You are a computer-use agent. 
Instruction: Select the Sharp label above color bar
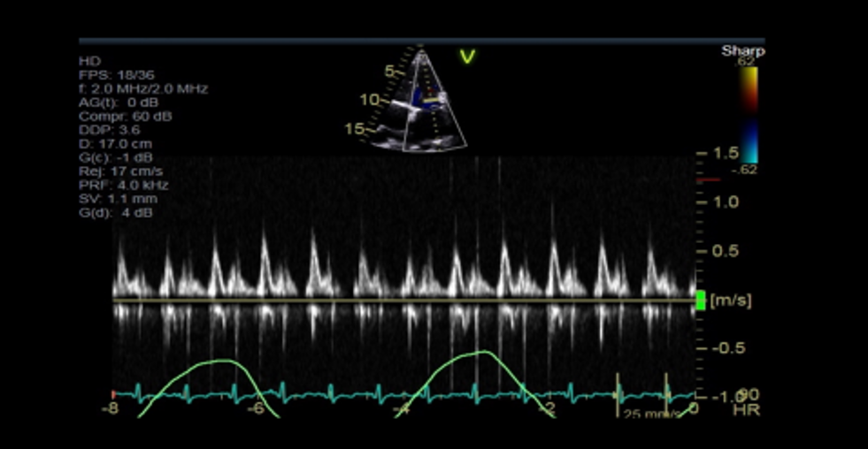(x=742, y=50)
